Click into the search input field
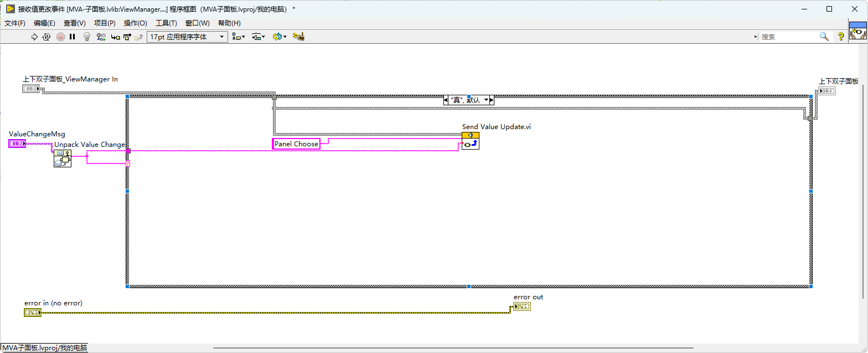 789,37
